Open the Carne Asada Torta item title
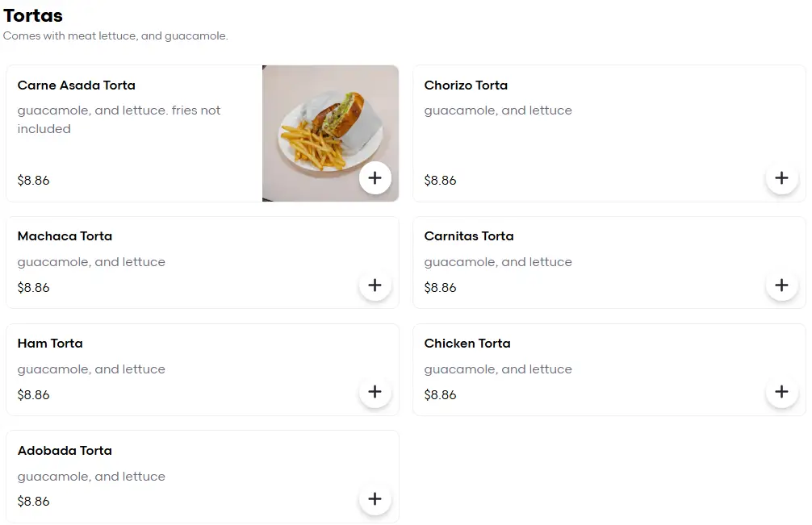 [77, 85]
